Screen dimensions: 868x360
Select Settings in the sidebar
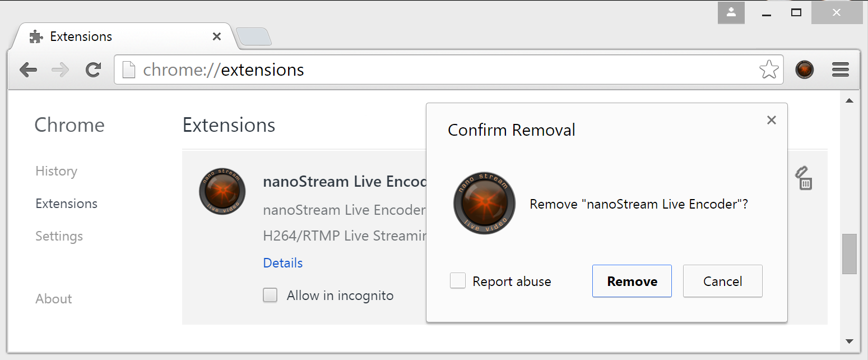tap(59, 236)
